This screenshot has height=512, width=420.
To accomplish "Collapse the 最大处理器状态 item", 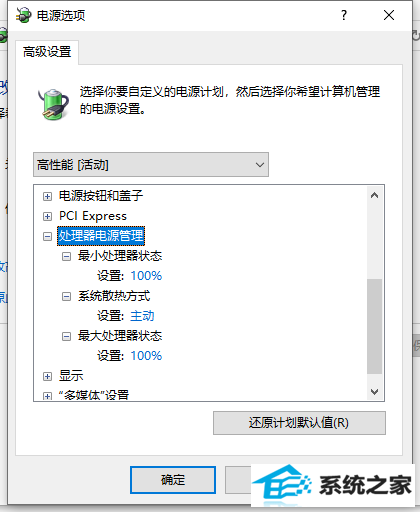I will [x=66, y=336].
